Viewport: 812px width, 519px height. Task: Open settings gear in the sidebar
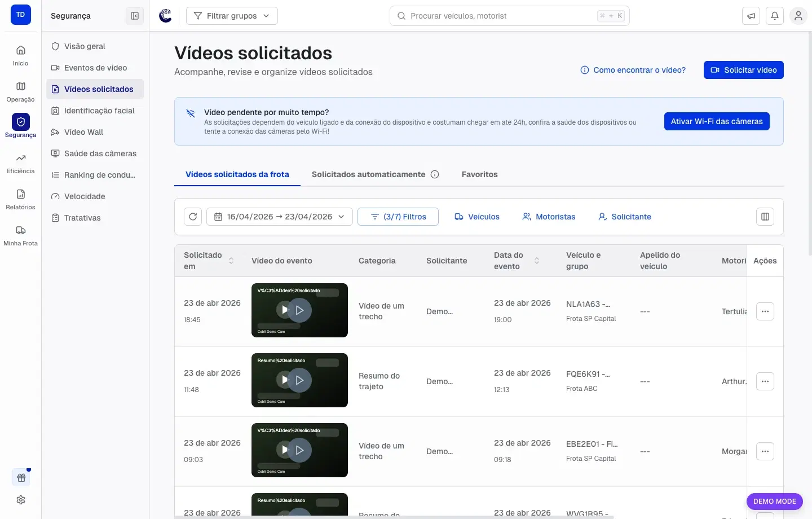[21, 500]
